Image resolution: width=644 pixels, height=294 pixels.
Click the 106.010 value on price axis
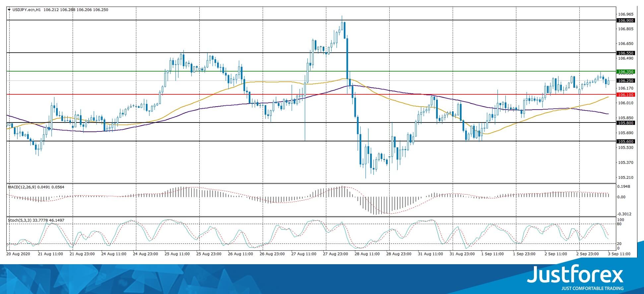tap(626, 103)
